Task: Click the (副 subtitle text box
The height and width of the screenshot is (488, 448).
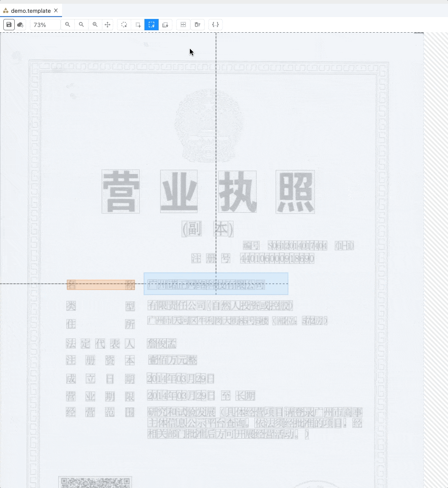Action: coord(192,229)
